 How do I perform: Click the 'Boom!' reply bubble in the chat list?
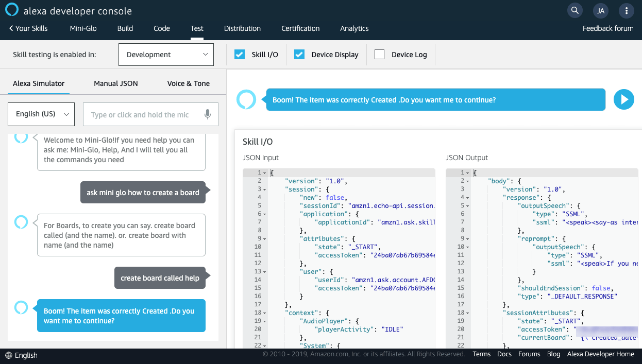pos(121,316)
